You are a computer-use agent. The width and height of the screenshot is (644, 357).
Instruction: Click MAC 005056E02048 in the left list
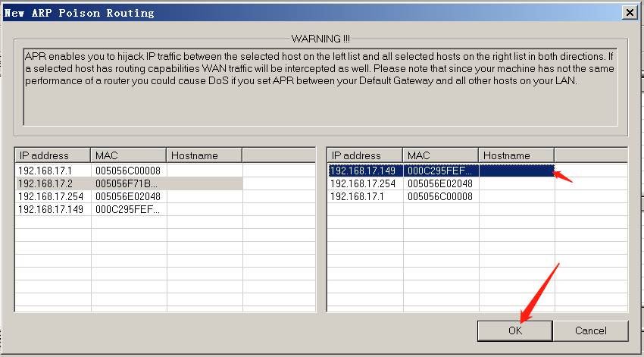(128, 196)
